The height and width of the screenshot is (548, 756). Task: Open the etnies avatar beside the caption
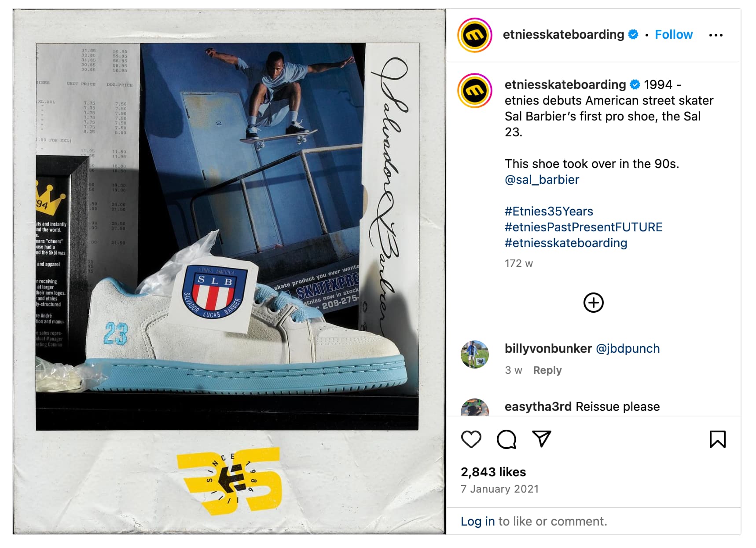[474, 91]
